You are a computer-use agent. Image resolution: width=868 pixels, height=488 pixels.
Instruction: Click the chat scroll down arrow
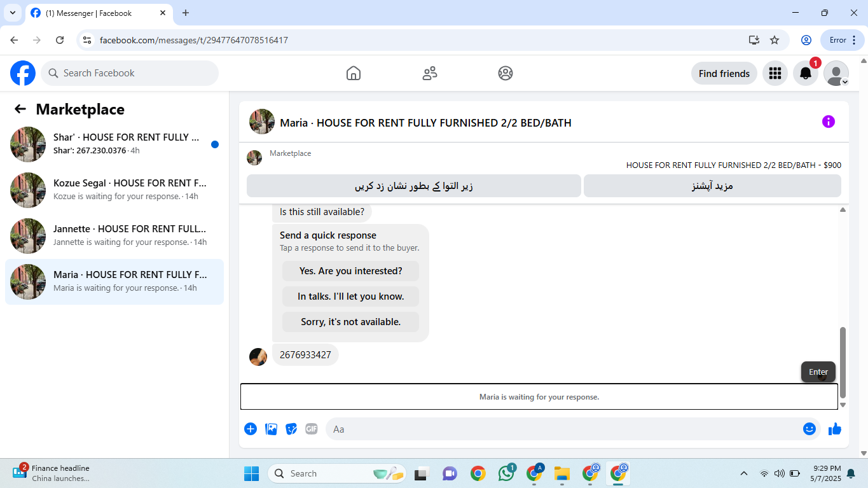pos(843,405)
